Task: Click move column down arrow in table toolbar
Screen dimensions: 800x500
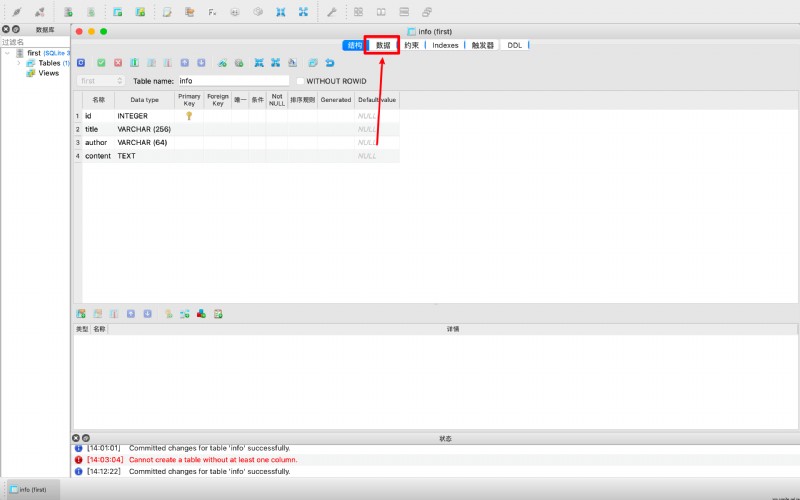Action: [x=201, y=63]
